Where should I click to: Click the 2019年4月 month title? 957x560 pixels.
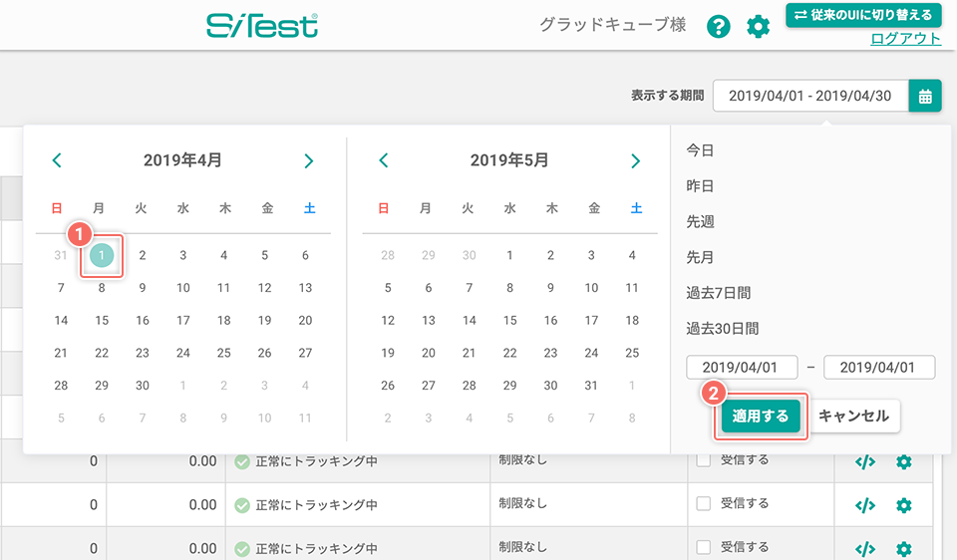pos(182,160)
